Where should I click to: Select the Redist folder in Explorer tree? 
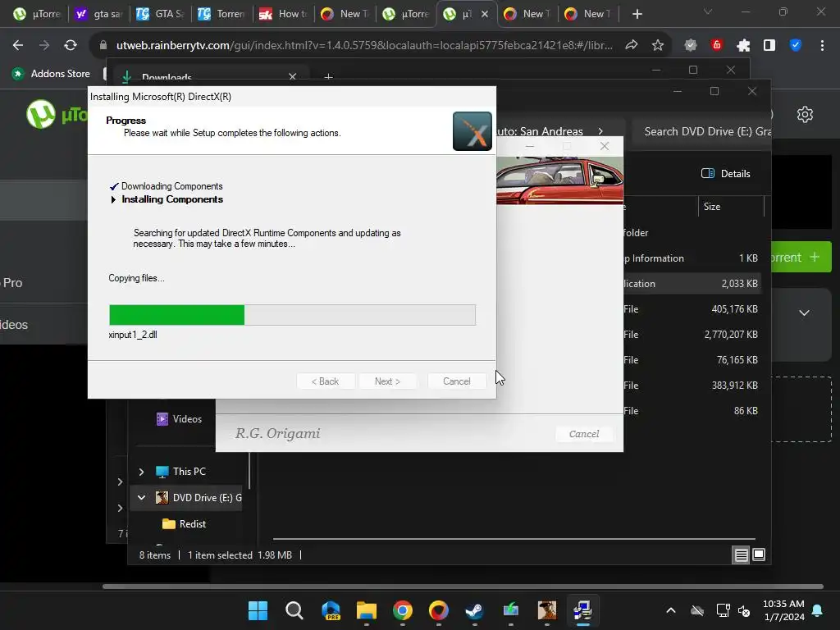tap(184, 524)
